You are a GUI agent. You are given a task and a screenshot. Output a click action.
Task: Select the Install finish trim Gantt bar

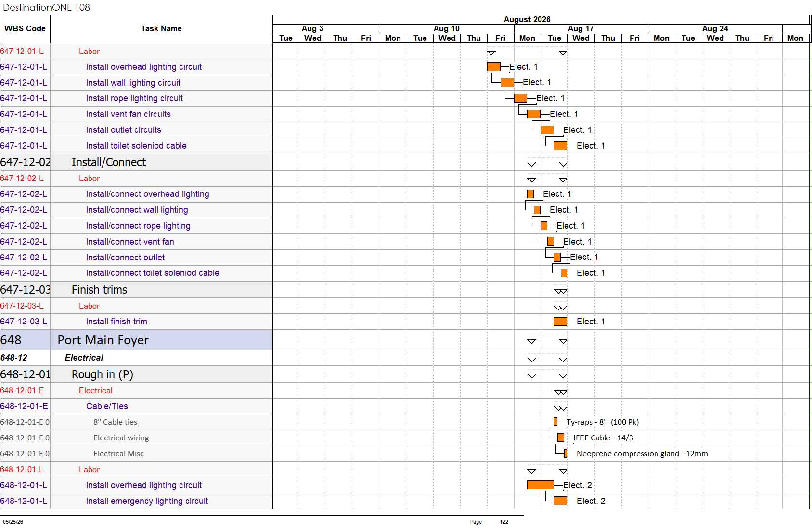click(x=561, y=322)
